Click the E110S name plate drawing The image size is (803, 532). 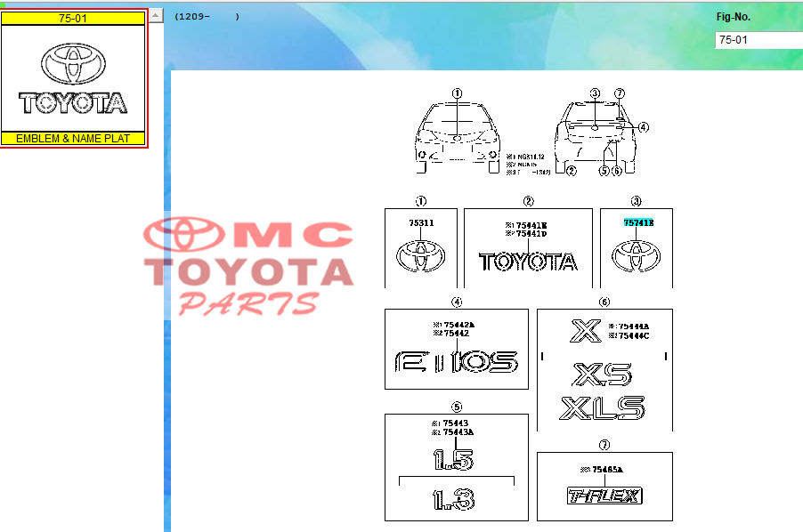point(456,361)
